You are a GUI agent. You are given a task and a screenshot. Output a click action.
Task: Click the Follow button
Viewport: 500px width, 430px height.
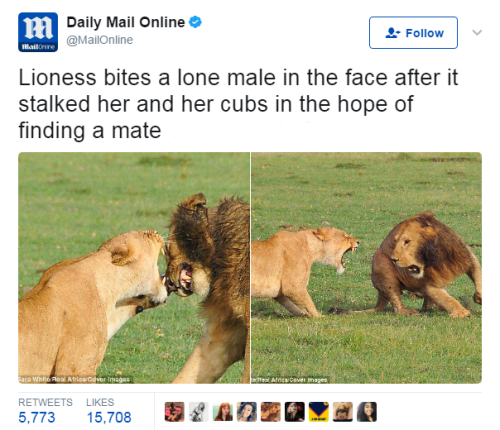413,33
